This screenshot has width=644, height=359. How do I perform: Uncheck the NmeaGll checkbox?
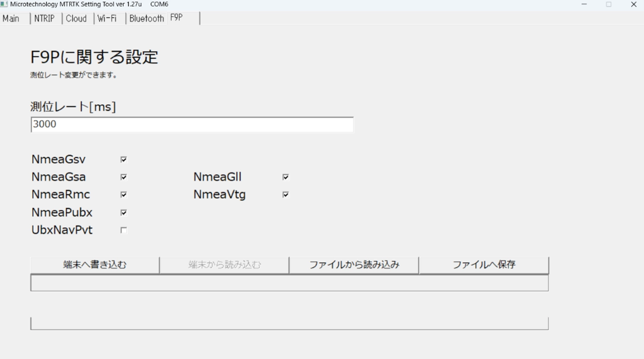(286, 177)
